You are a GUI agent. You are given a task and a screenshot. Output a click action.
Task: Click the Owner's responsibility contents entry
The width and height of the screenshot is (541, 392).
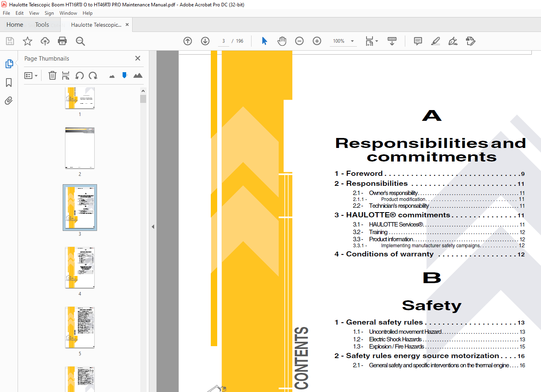pos(439,193)
